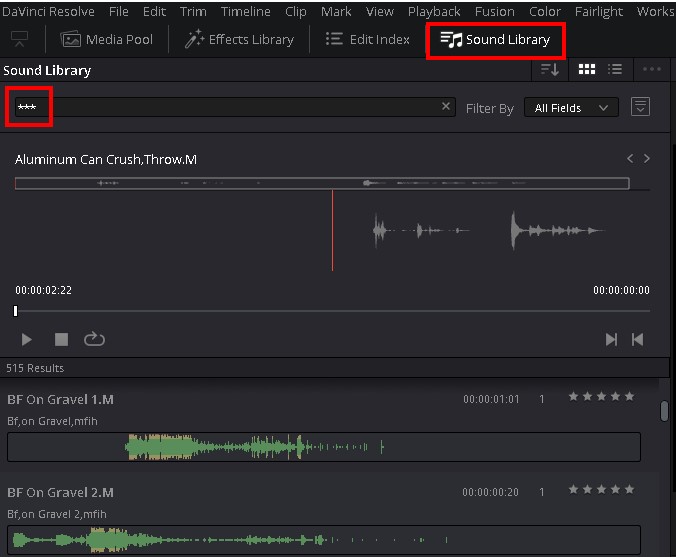Stop the audio preview
676x557 pixels.
(x=61, y=340)
